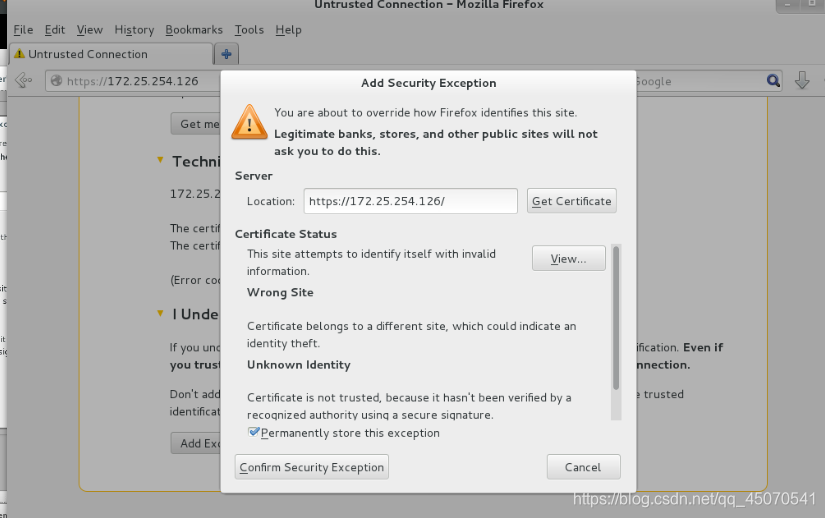Click the search magnifier icon
This screenshot has height=518, width=825.
773,80
